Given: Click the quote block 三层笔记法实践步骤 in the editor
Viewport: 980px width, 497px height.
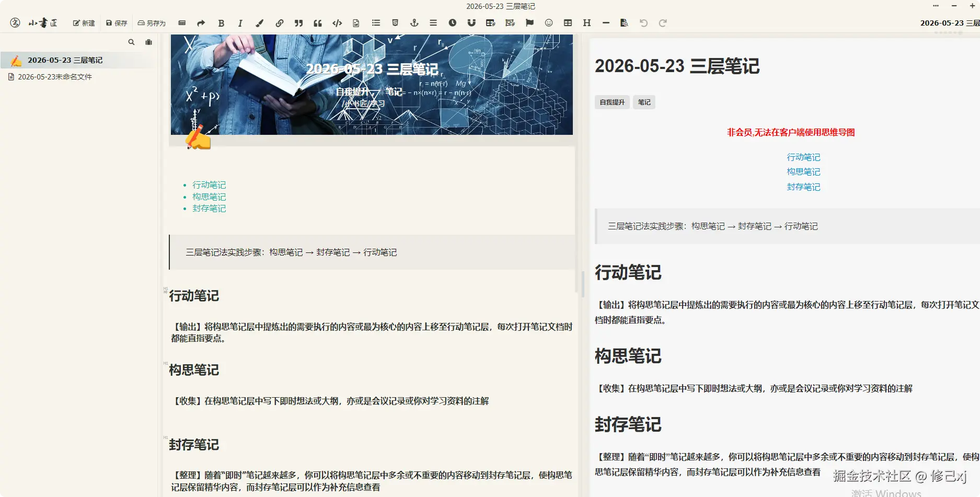Looking at the screenshot, I should point(372,252).
